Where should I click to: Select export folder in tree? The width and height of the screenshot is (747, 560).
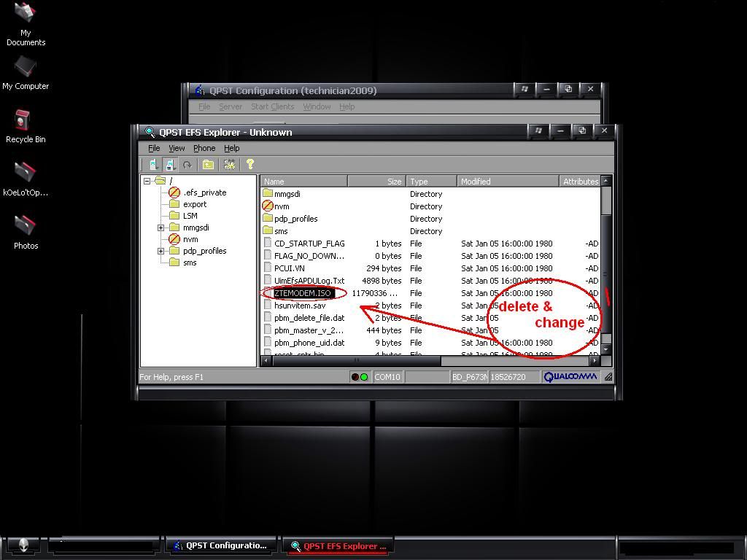195,204
